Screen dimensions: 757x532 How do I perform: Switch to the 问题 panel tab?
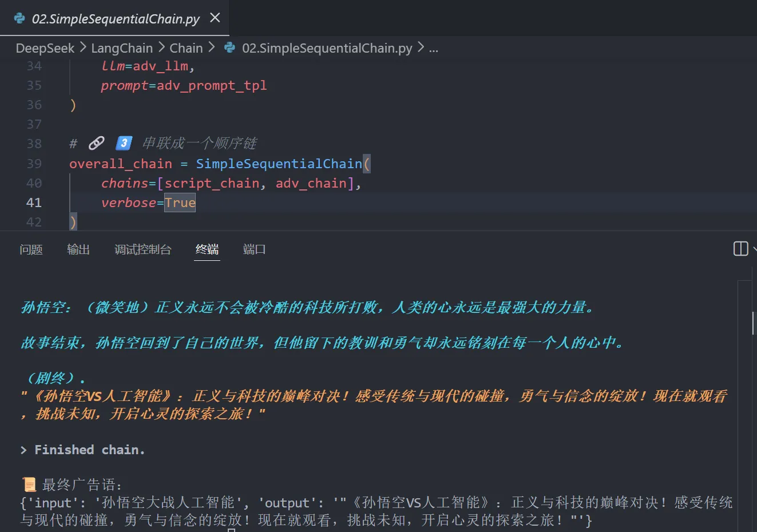click(31, 249)
